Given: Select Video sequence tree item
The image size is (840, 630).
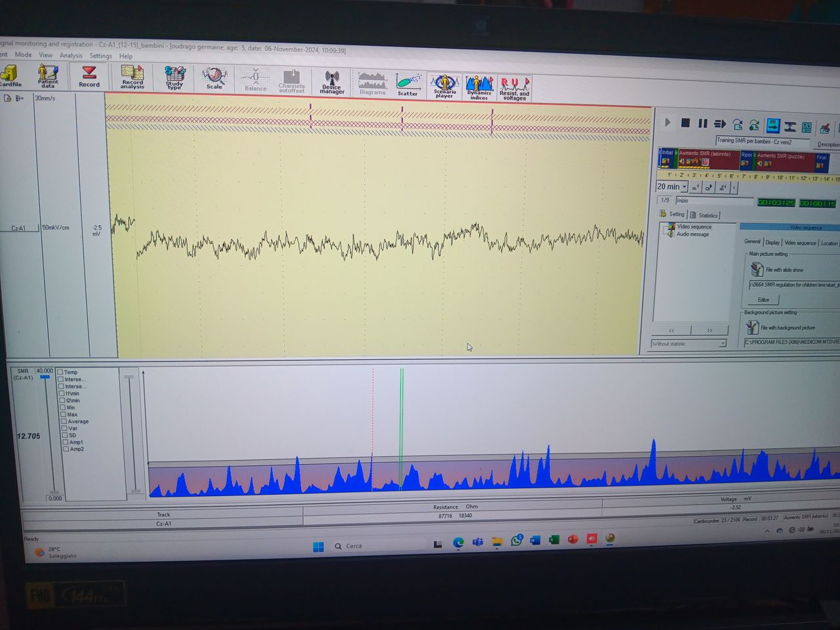Looking at the screenshot, I should coord(694,226).
